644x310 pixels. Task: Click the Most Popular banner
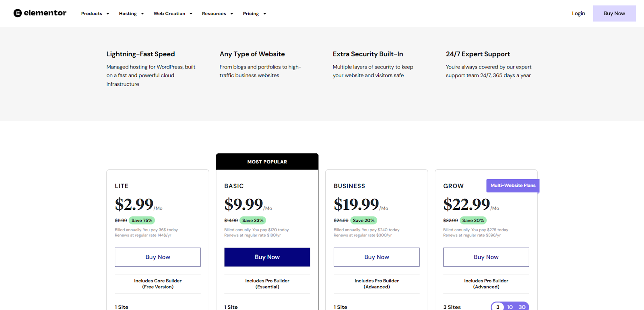pyautogui.click(x=267, y=161)
